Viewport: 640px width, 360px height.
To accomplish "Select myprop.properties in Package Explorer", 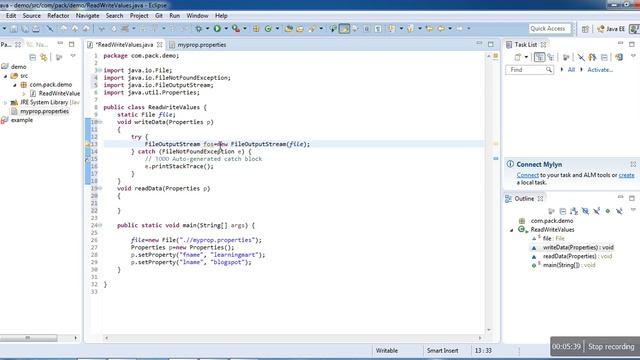I will (x=44, y=111).
